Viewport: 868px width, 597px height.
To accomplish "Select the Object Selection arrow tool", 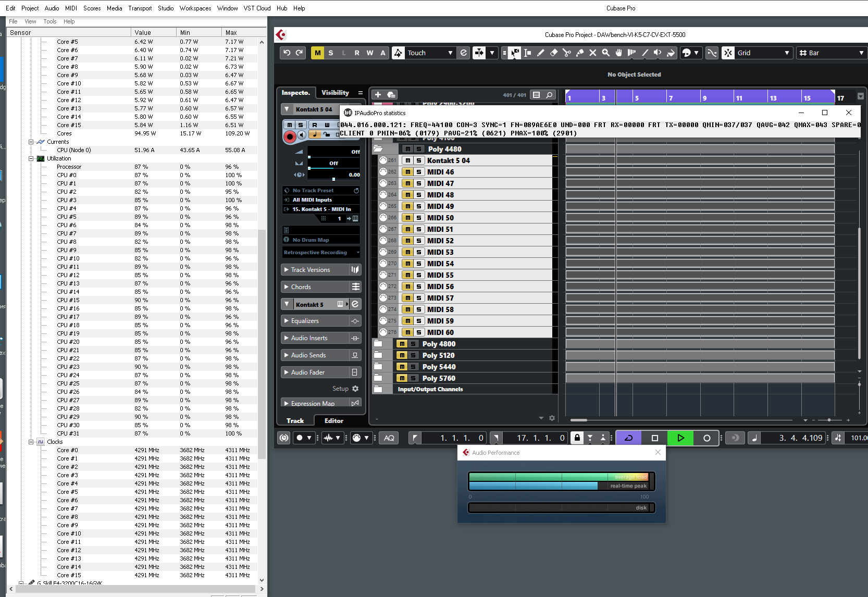I will [514, 53].
